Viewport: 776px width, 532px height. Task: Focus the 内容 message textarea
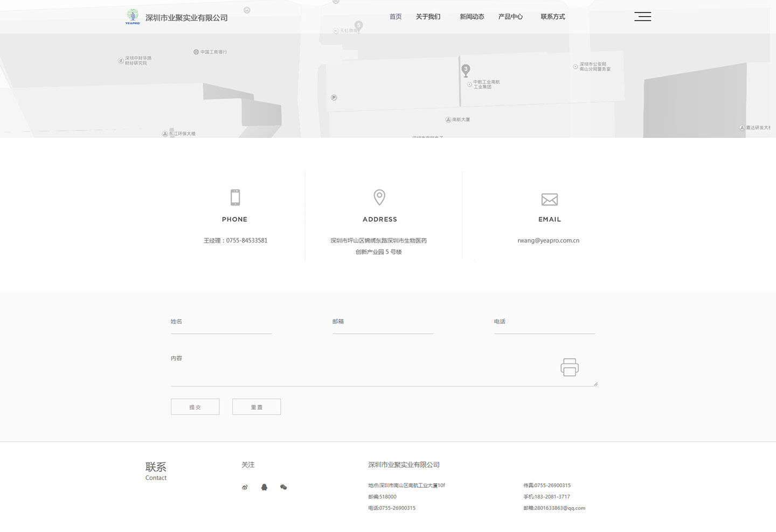pos(384,369)
